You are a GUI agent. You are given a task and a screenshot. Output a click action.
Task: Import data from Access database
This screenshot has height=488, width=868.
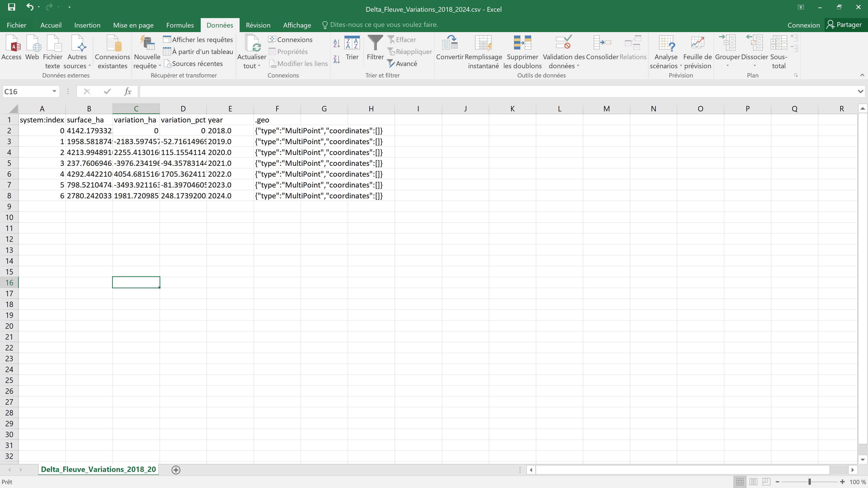pos(12,48)
